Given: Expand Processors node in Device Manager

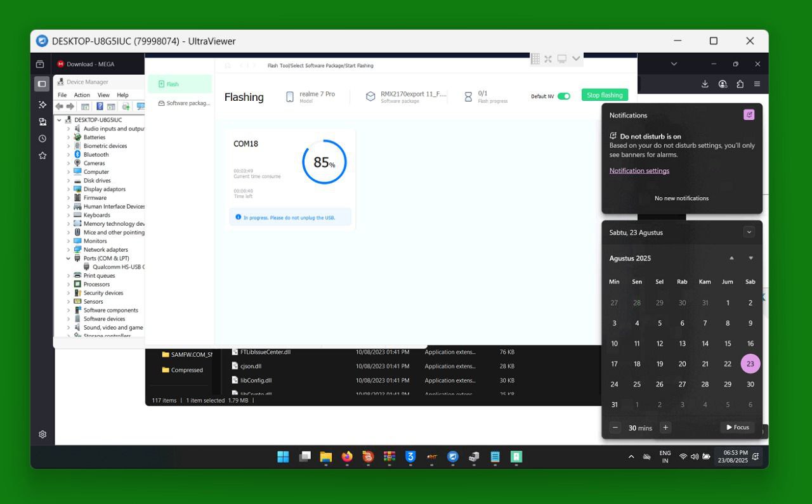Looking at the screenshot, I should (x=69, y=285).
